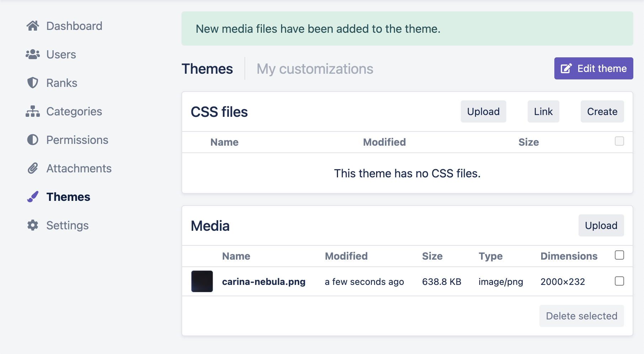644x354 pixels.
Task: Click the Themes paintbrush icon
Action: click(33, 197)
